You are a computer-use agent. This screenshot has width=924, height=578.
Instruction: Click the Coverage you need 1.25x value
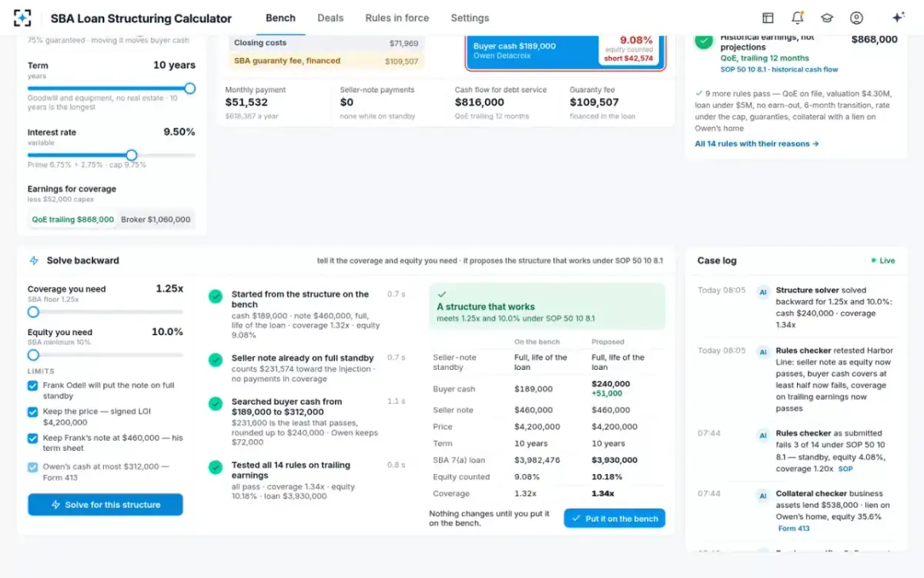[169, 289]
